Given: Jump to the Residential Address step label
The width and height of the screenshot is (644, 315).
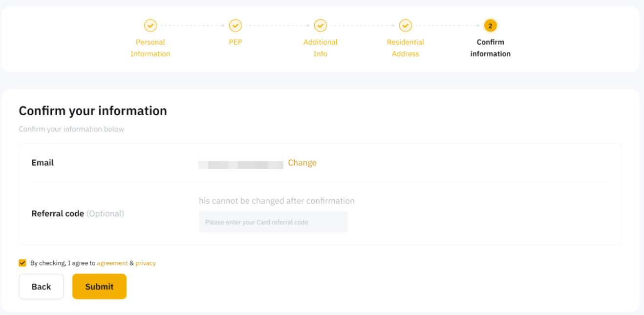Looking at the screenshot, I should [406, 48].
